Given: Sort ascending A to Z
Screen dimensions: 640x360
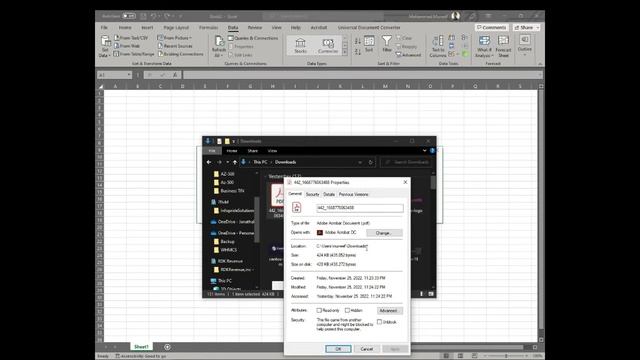Looking at the screenshot, I should point(358,41).
